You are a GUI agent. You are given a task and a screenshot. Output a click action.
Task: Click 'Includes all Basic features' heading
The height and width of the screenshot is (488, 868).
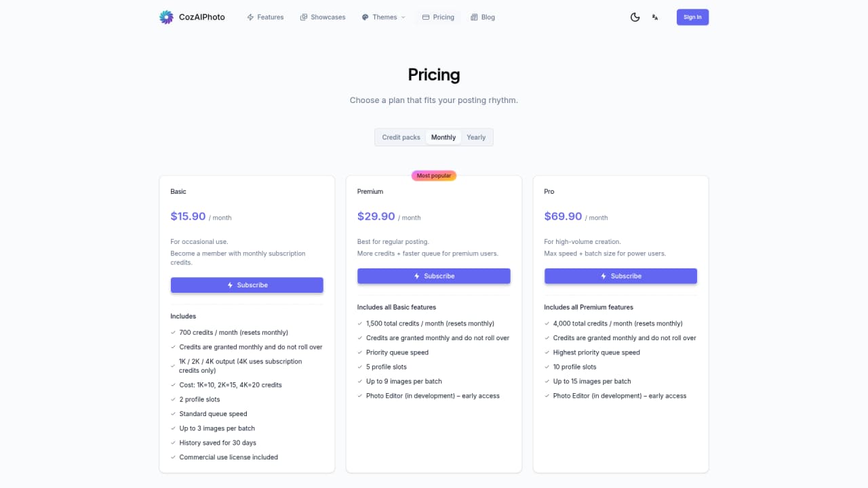tap(397, 307)
